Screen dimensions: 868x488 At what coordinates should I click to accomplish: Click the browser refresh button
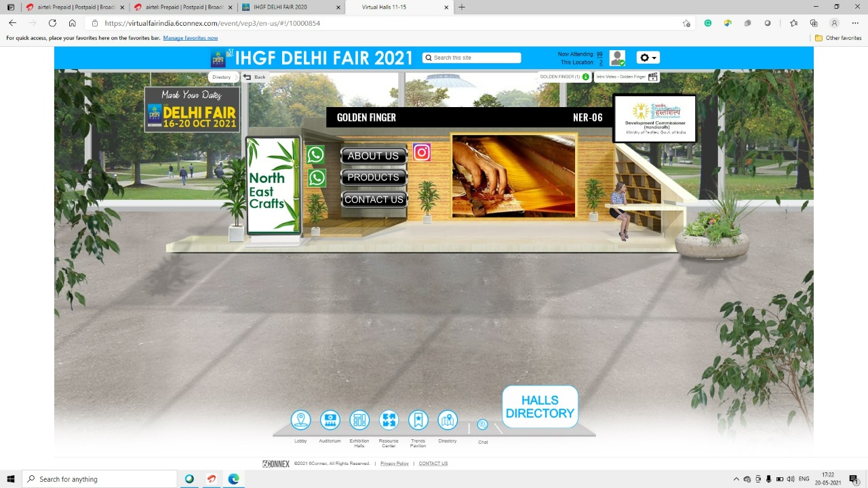[x=52, y=23]
